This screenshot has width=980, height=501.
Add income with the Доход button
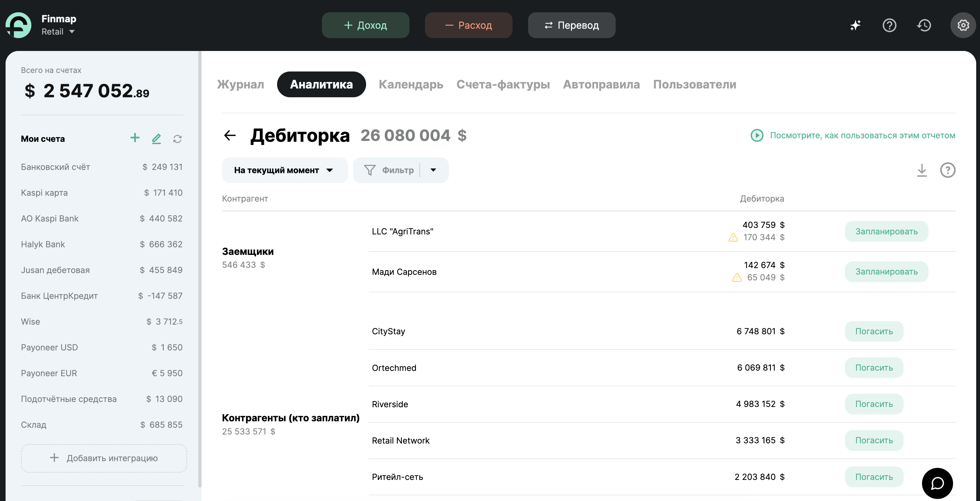pyautogui.click(x=365, y=25)
